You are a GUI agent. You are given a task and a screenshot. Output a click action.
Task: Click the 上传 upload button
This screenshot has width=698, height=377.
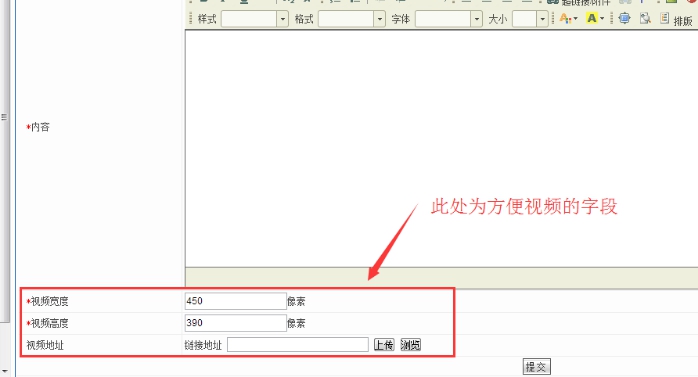coord(384,345)
